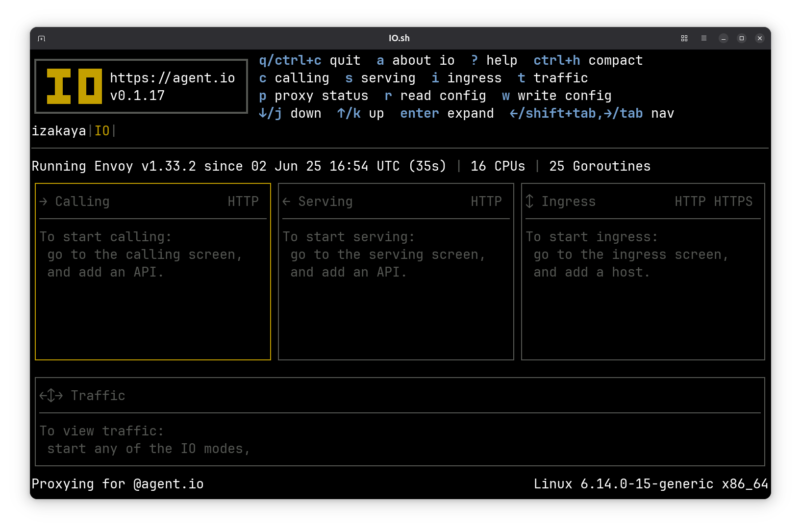
Task: Click the izakaya breadcrumb
Action: coord(59,131)
